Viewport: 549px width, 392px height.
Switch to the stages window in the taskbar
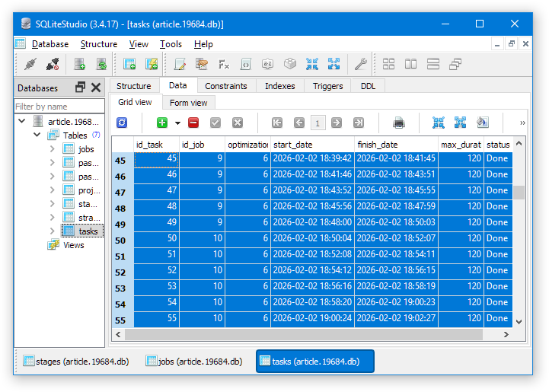click(x=76, y=362)
